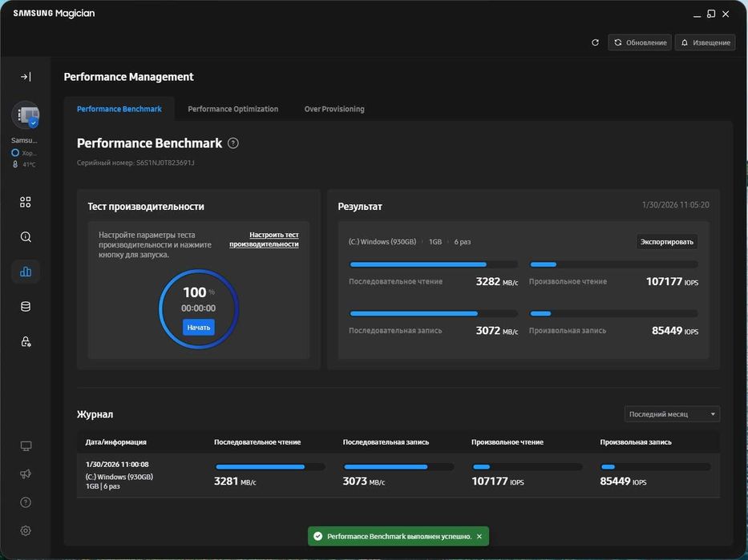Dismiss the benchmark success notification
This screenshot has width=748, height=560.
tap(479, 536)
